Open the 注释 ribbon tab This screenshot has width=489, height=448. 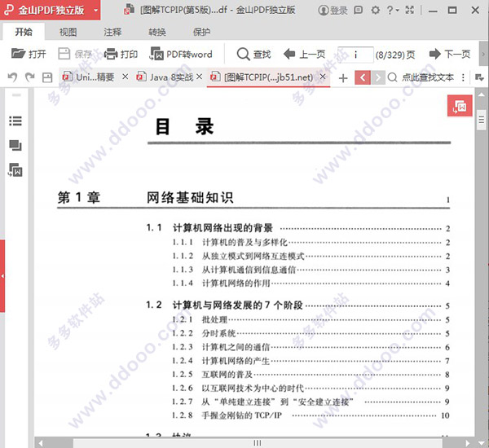pos(112,32)
